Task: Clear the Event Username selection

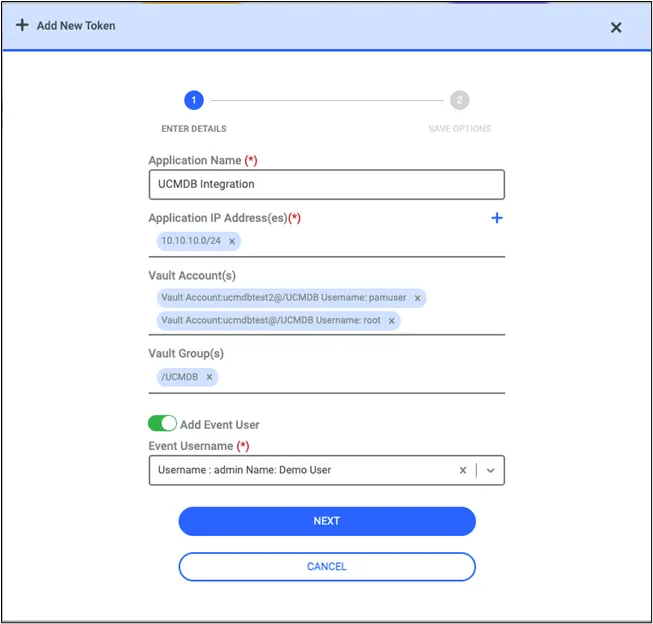Action: pyautogui.click(x=463, y=470)
